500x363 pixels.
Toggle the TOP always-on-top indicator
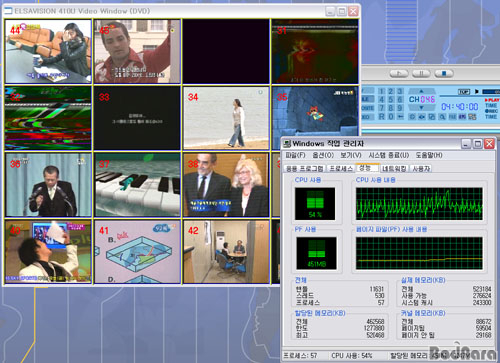click(x=464, y=92)
